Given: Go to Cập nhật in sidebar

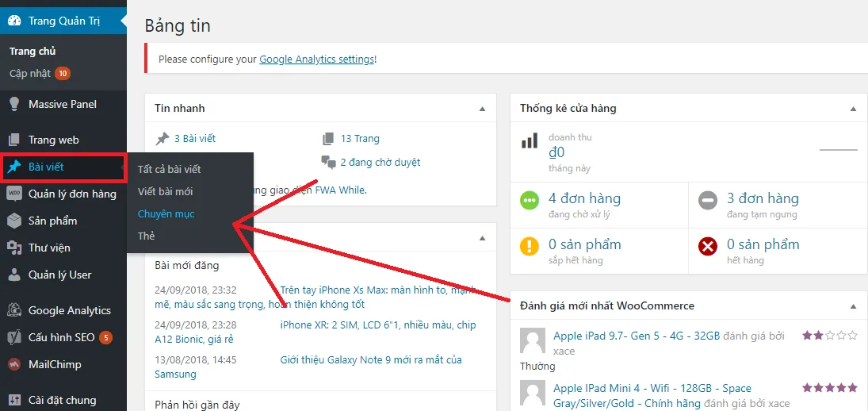Looking at the screenshot, I should tap(30, 73).
